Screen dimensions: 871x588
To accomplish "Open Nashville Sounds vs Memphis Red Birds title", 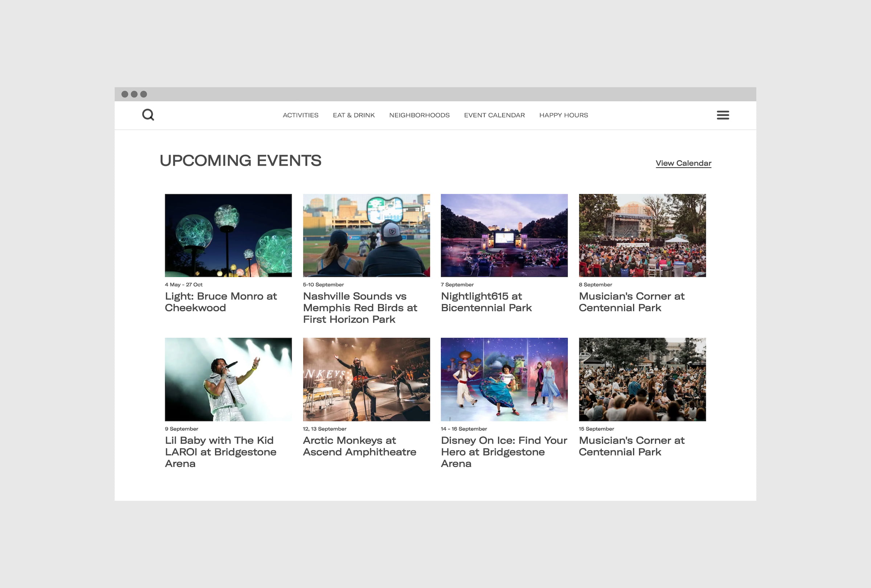I will [x=359, y=307].
